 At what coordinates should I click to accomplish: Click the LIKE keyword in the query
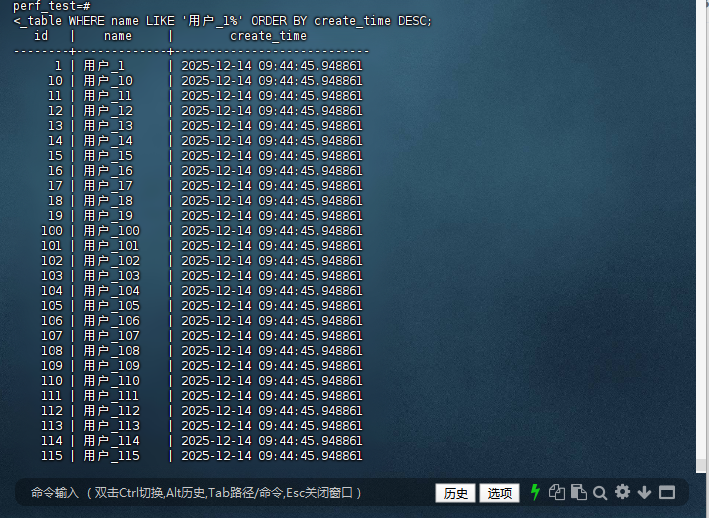(x=160, y=21)
